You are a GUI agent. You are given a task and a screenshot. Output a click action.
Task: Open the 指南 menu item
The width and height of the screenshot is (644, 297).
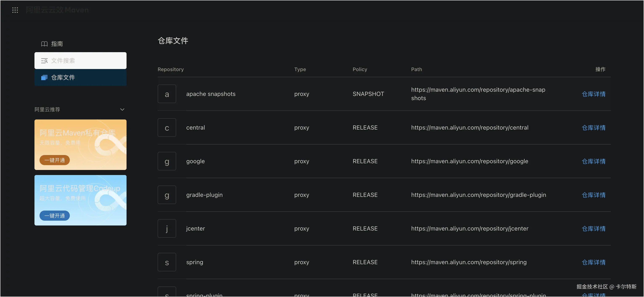57,44
